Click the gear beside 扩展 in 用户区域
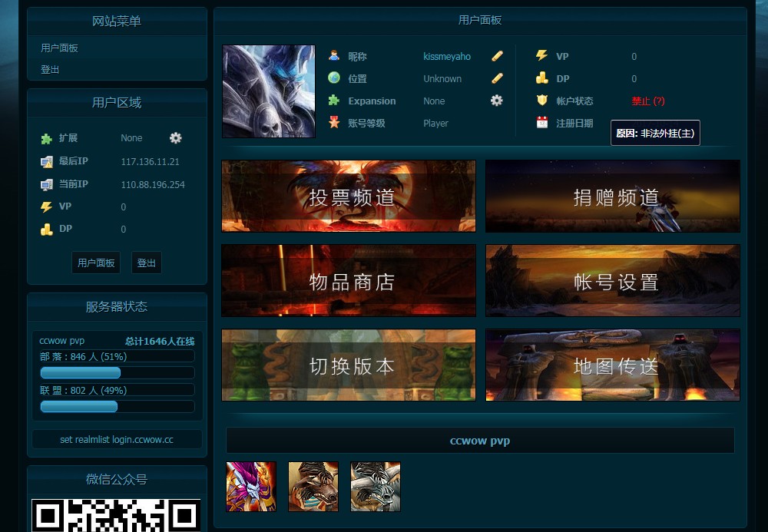Screen dimensions: 768x532 tap(175, 138)
